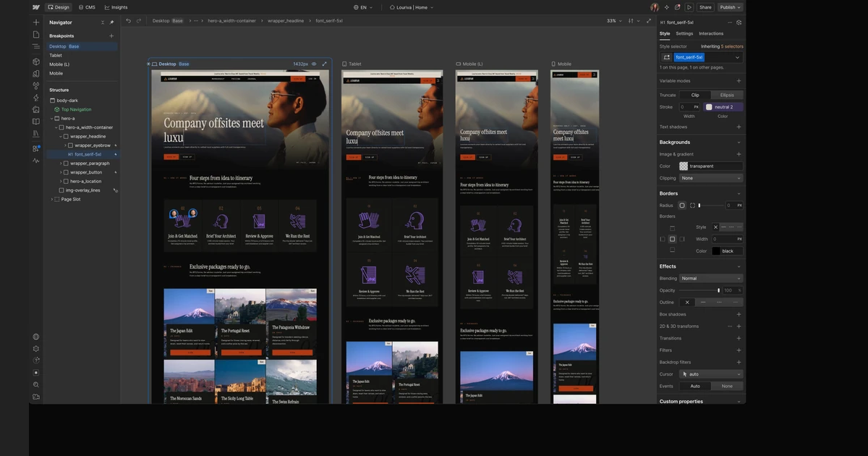The width and height of the screenshot is (868, 456).
Task: Select the Mobile (L) breakpoint row
Action: [x=82, y=64]
